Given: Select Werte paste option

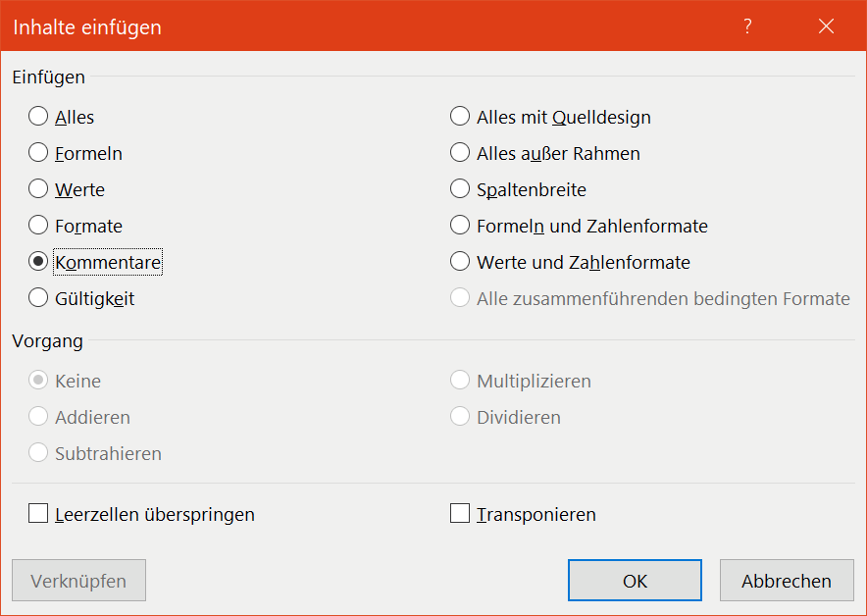Looking at the screenshot, I should tap(38, 189).
